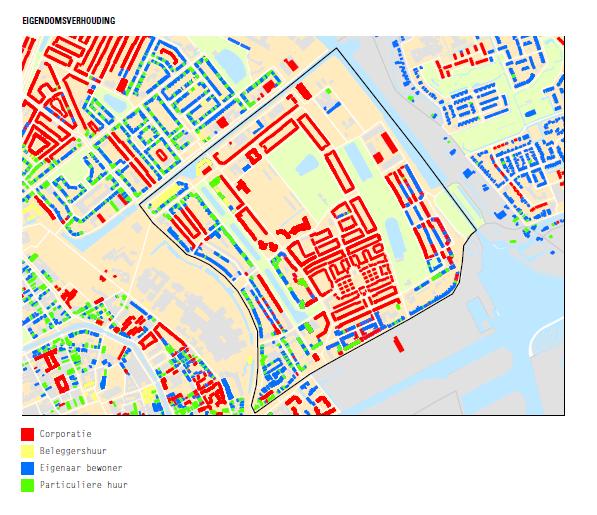Select the Eigenaar bewoner legend label
Image resolution: width=597 pixels, height=515 pixels.
[x=81, y=468]
